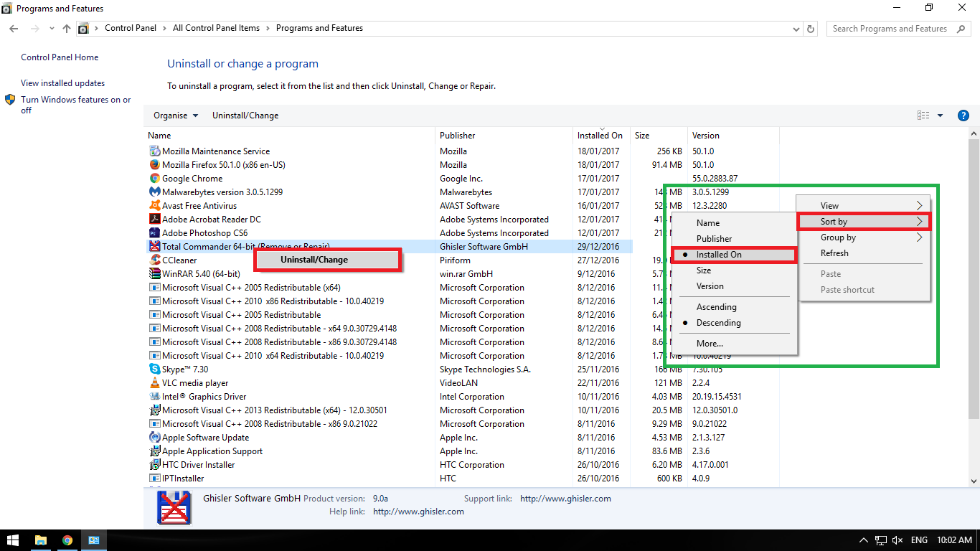Image resolution: width=980 pixels, height=551 pixels.
Task: Click the Control Panel breadcrumb
Action: [131, 29]
